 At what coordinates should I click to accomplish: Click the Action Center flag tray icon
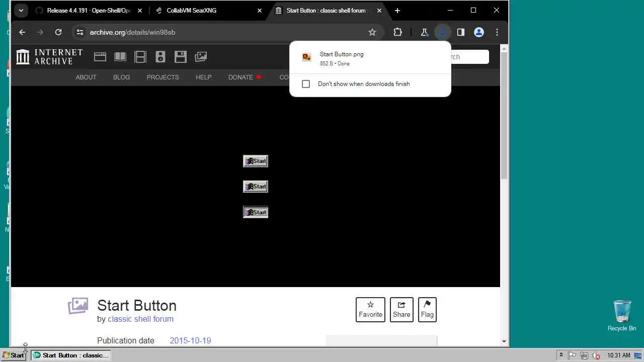(x=573, y=355)
